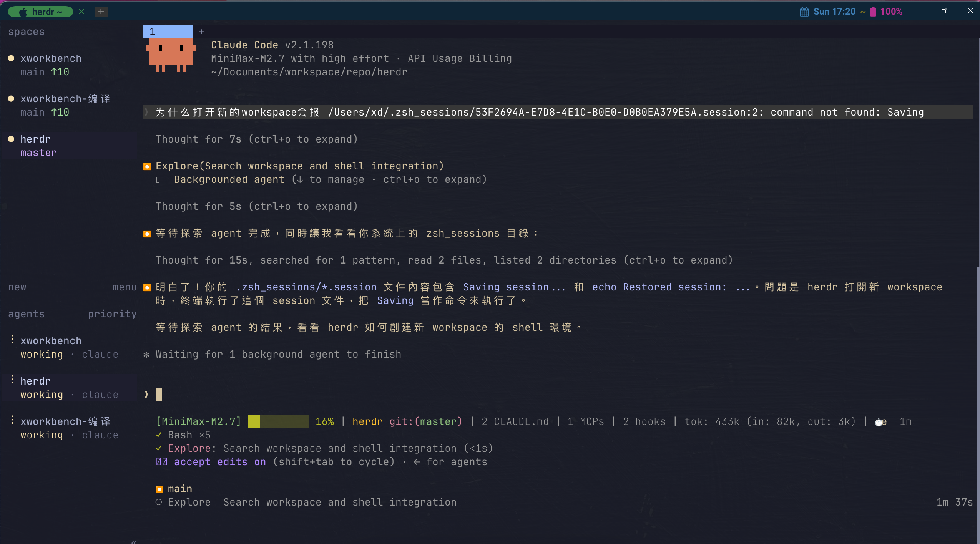Viewport: 980px width, 544px height.
Task: Add a new pane tab beside tab 1
Action: coord(202,32)
